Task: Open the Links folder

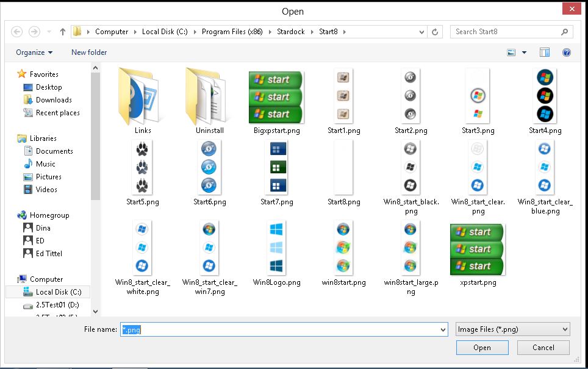Action: [142, 98]
